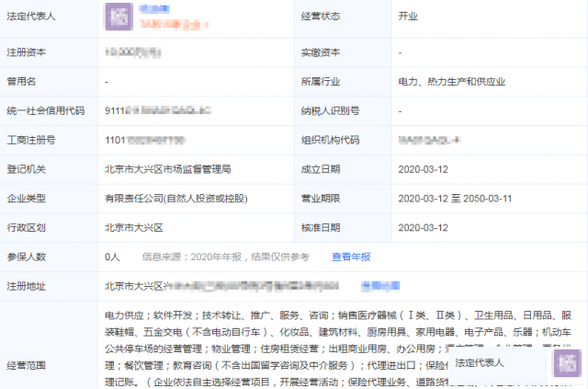Click the legal representative avatar thumbnail
Image resolution: width=588 pixels, height=389 pixels.
pyautogui.click(x=119, y=17)
